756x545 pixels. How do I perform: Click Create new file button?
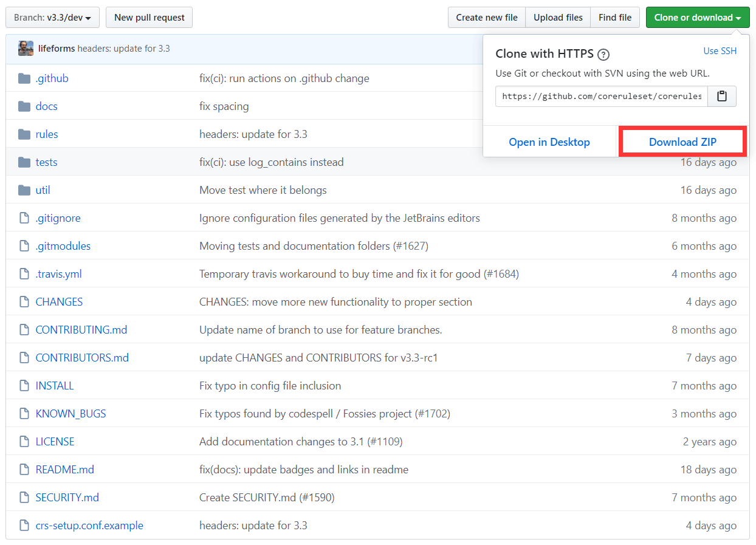click(x=487, y=18)
